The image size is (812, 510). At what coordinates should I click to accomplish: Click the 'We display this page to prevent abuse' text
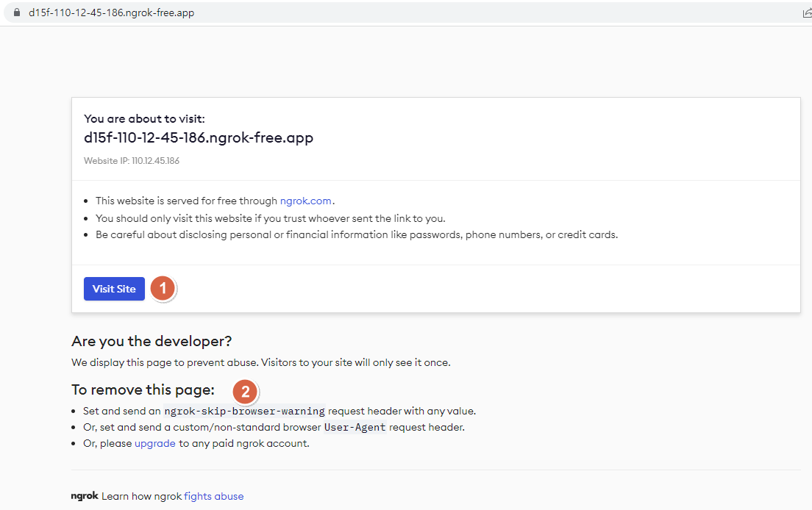(261, 362)
